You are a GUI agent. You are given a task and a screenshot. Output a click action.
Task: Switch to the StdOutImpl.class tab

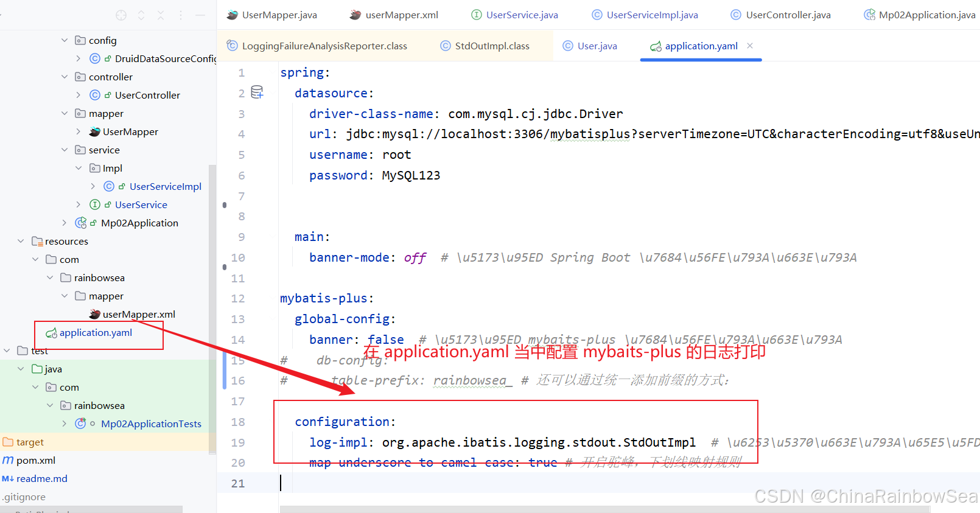tap(485, 46)
